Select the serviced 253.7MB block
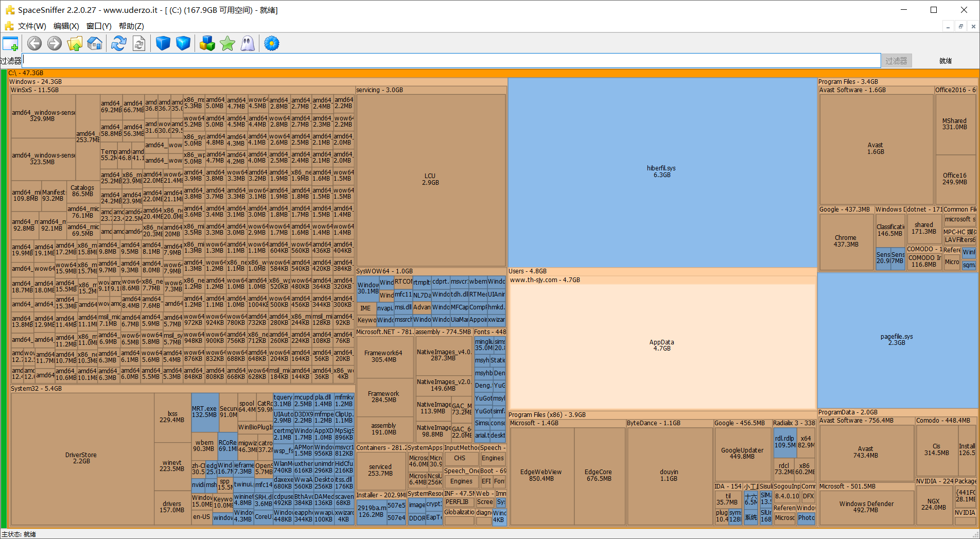 380,471
